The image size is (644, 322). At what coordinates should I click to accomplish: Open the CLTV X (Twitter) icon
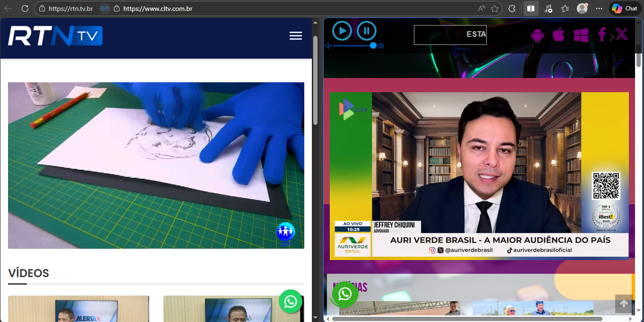tap(622, 34)
